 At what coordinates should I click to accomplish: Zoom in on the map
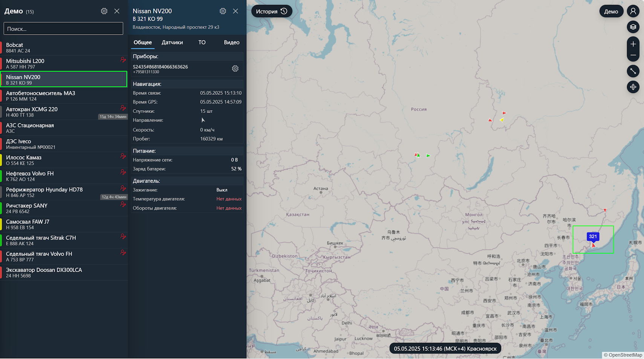pos(633,44)
